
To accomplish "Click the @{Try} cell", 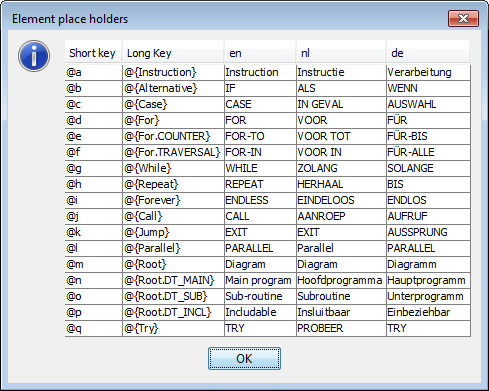I will pyautogui.click(x=173, y=328).
